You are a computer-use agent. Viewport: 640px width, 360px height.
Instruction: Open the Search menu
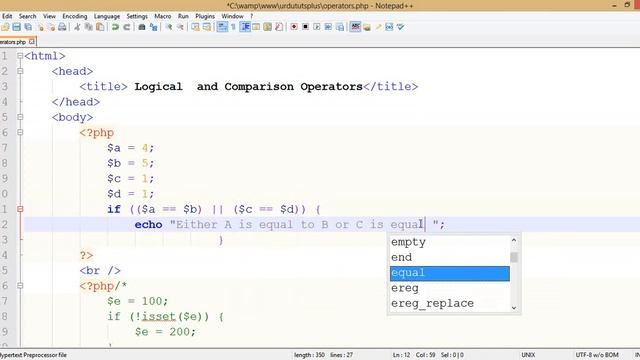pyautogui.click(x=27, y=16)
